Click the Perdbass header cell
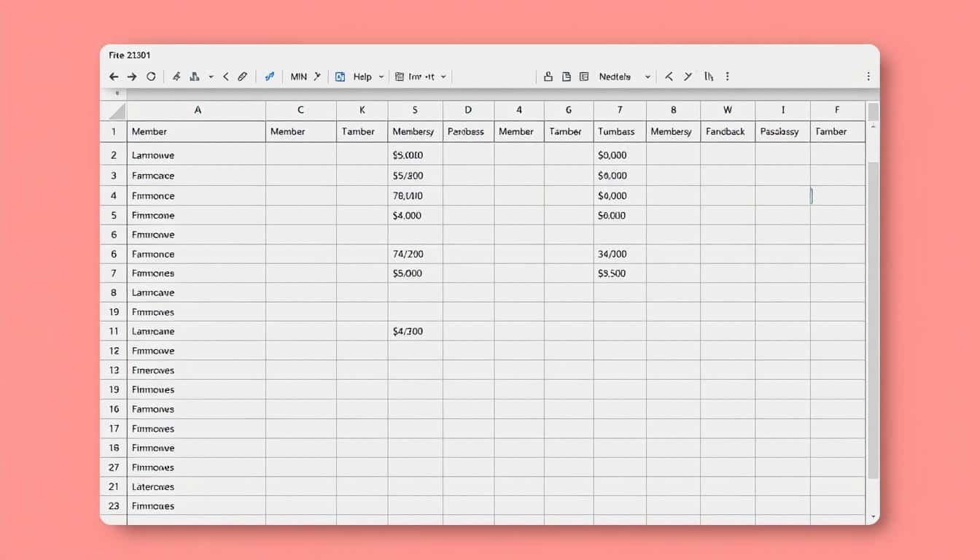The height and width of the screenshot is (560, 980). [x=468, y=132]
